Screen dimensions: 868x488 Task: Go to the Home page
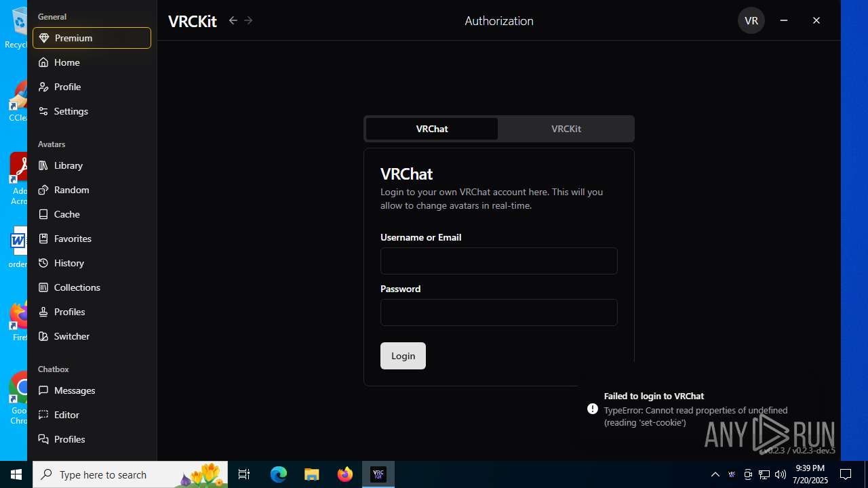point(92,62)
